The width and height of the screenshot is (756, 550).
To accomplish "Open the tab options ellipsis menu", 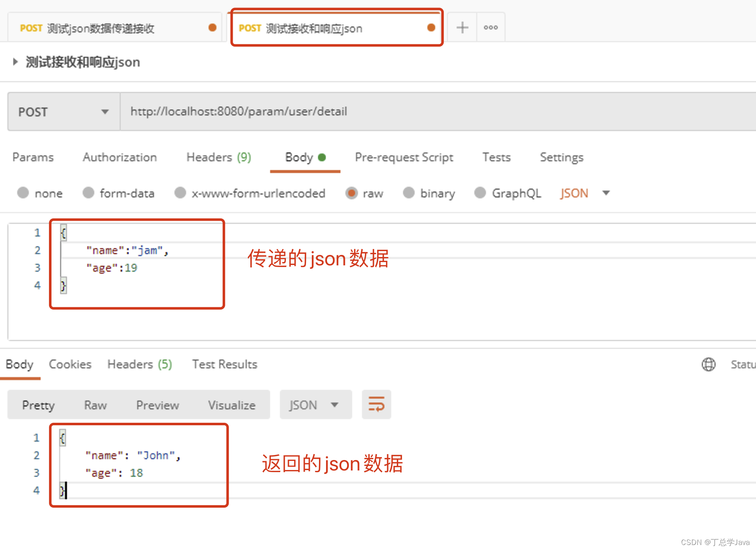I will [491, 28].
